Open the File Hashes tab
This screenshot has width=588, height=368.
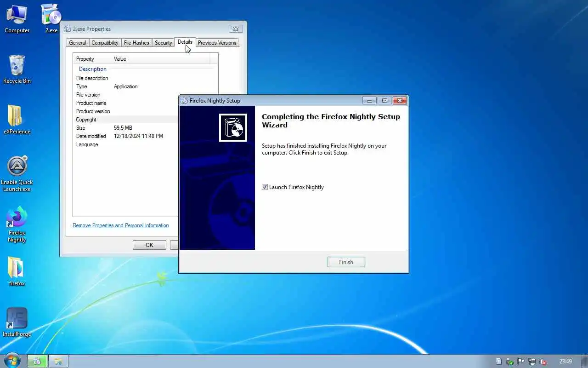coord(136,43)
